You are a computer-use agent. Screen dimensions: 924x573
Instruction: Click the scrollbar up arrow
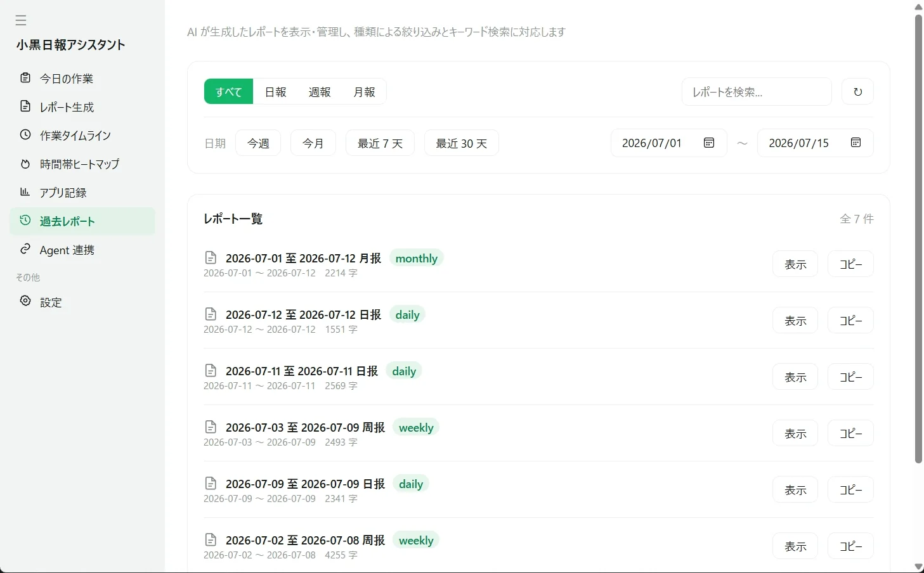[918, 7]
